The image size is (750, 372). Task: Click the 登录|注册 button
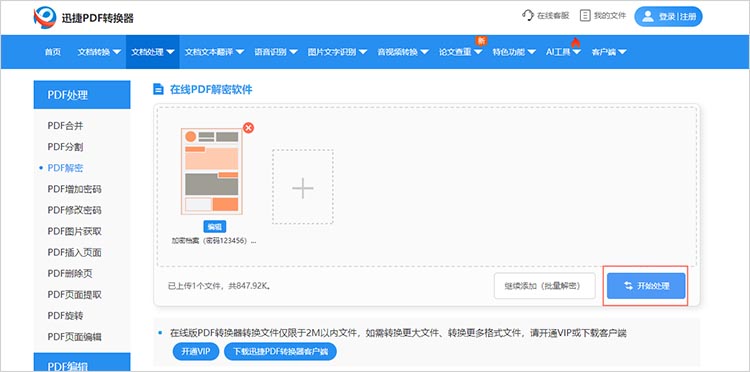668,17
